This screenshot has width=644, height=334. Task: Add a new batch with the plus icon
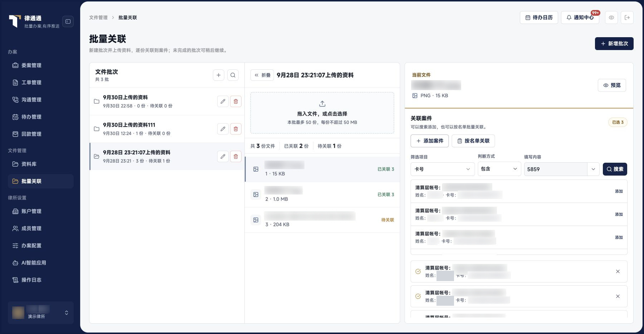(x=219, y=75)
